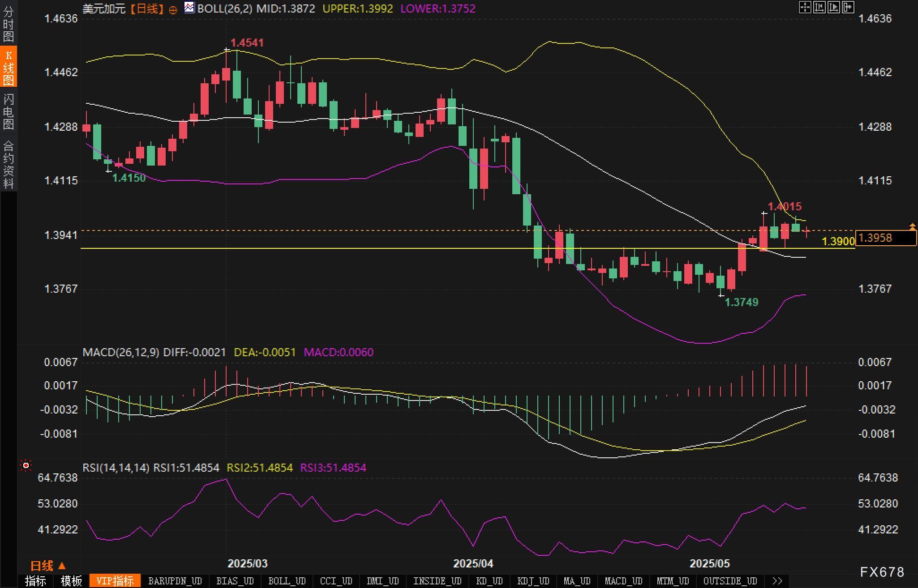Select the BOLL_UD indicator button
Image resolution: width=918 pixels, height=588 pixels.
[x=287, y=581]
